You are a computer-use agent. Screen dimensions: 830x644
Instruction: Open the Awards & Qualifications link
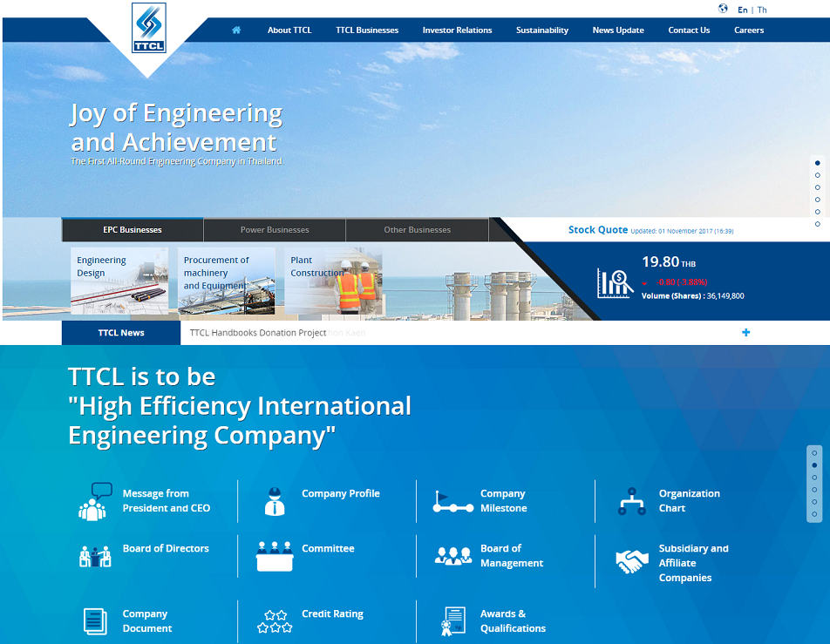coord(513,620)
